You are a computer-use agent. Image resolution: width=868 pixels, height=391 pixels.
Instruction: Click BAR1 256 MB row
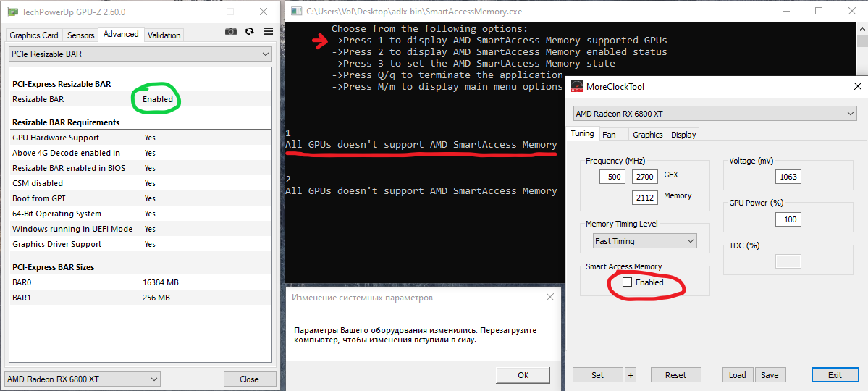[140, 298]
